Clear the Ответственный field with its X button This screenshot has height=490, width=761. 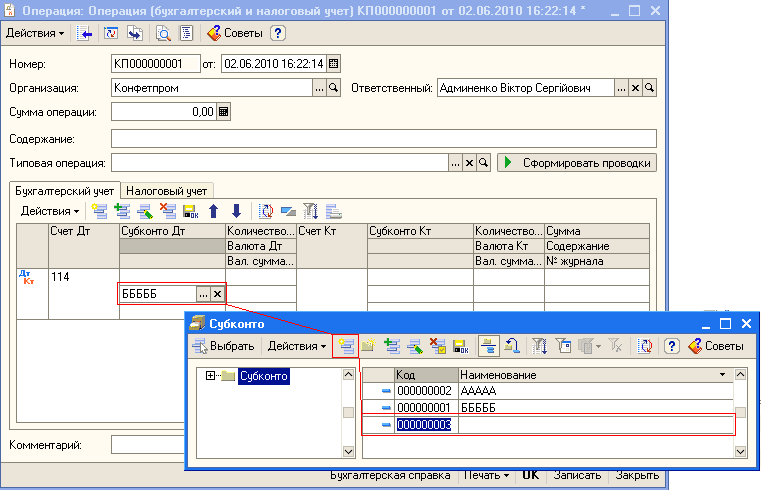click(x=635, y=88)
